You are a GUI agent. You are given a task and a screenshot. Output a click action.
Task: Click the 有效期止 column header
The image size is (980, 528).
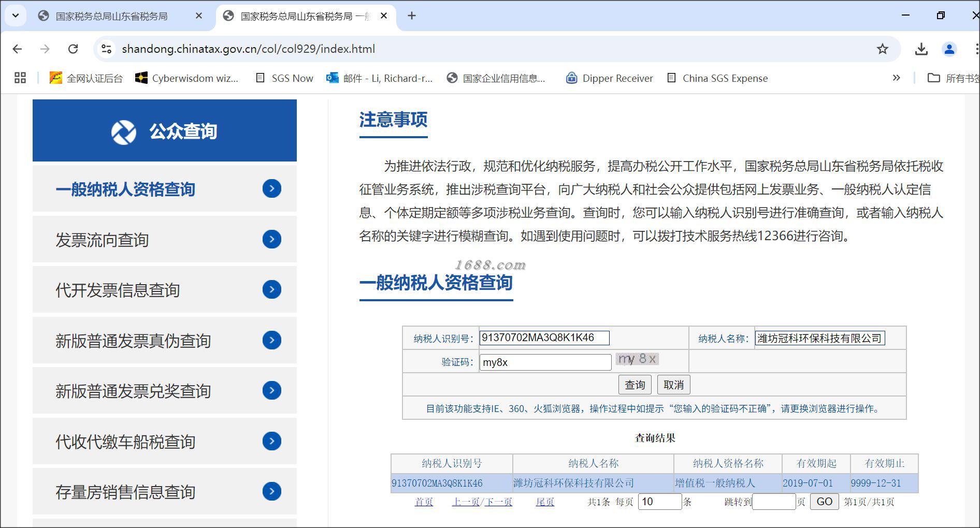click(884, 463)
